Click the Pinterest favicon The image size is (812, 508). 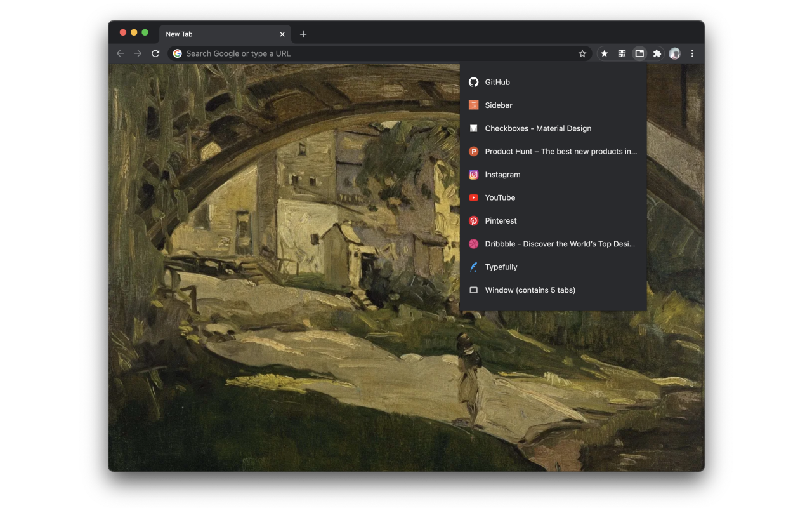473,221
